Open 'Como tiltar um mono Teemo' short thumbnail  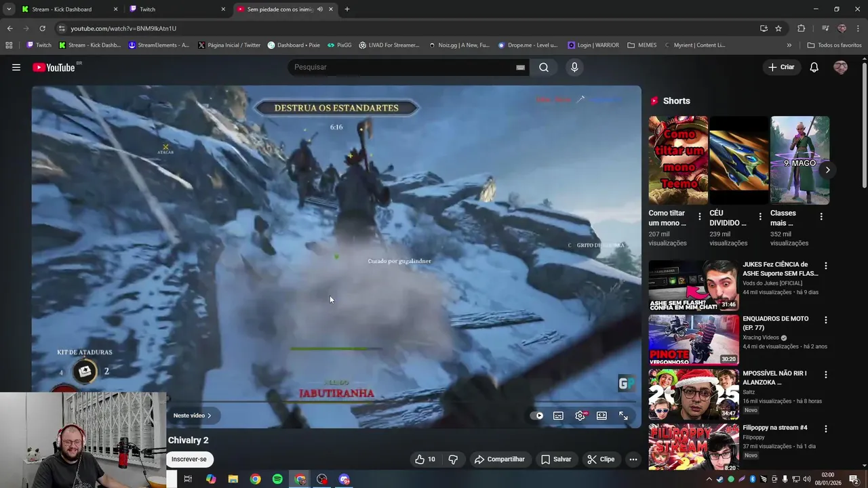tap(678, 160)
